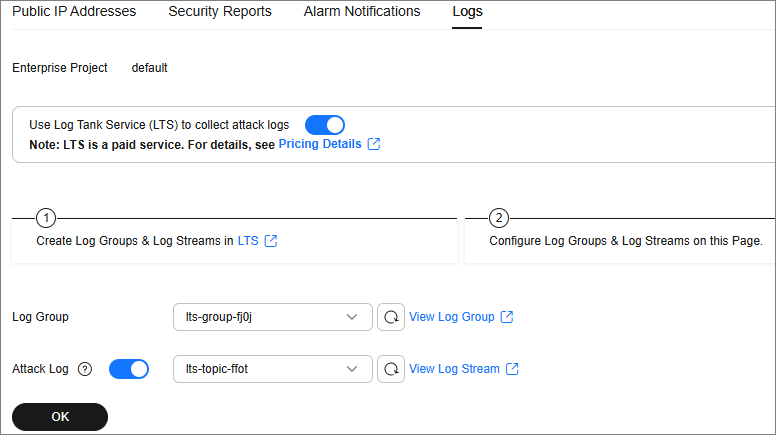Image resolution: width=776 pixels, height=435 pixels.
Task: Click external icon beside View Log Stream
Action: 512,369
